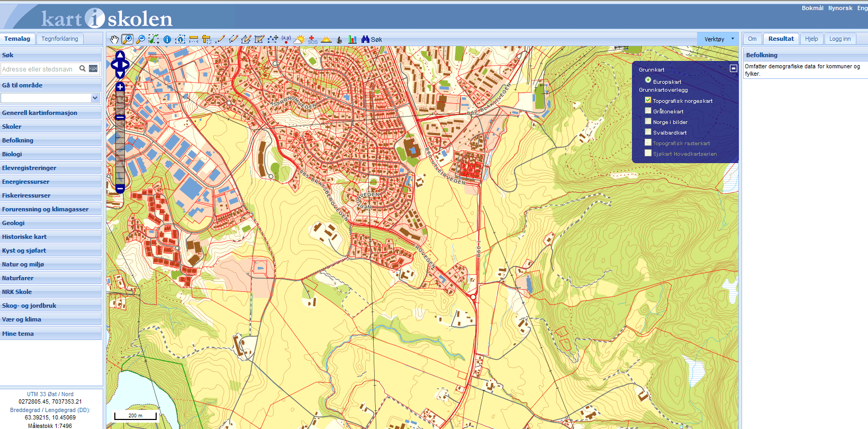This screenshot has height=429, width=868.
Task: Expand the Historiske kart section
Action: coord(51,237)
